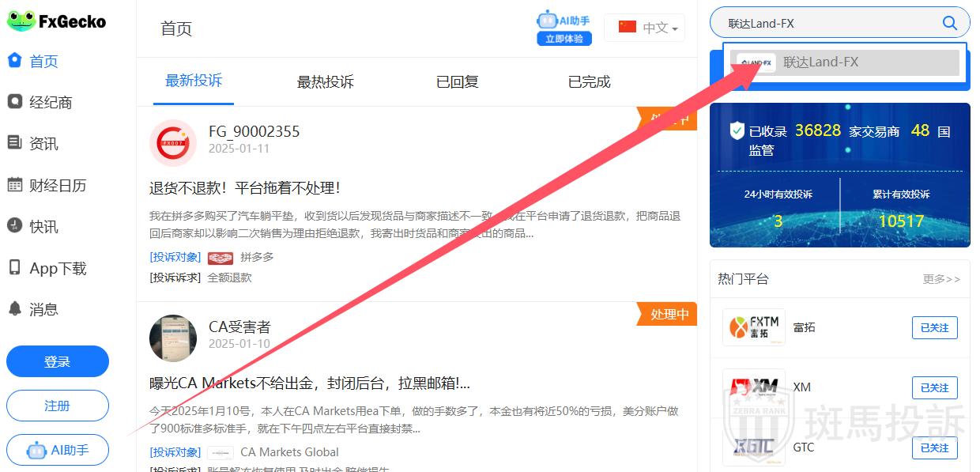Toggle 已关注 for XM platform
Screen dimensions: 980x472
[934, 387]
